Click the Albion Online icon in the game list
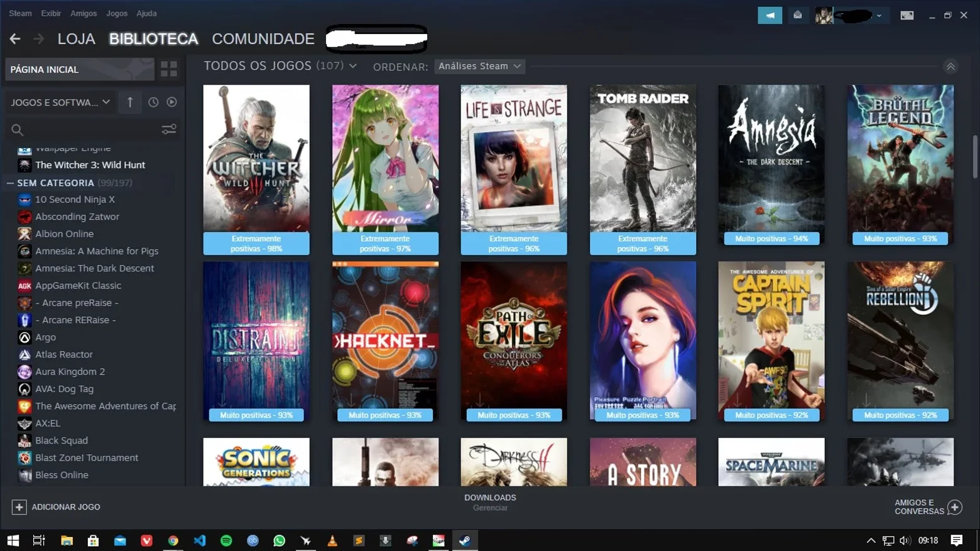Screen dimensions: 980x551 click(24, 234)
